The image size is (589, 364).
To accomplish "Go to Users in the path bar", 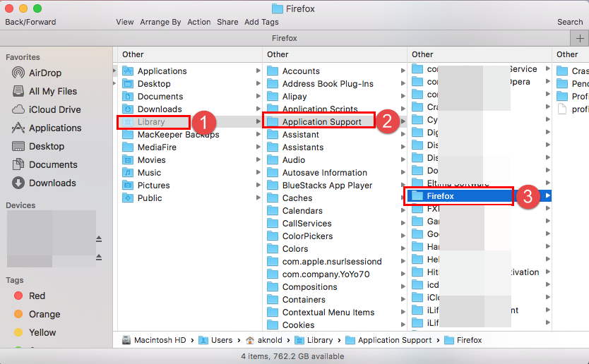I will (215, 340).
